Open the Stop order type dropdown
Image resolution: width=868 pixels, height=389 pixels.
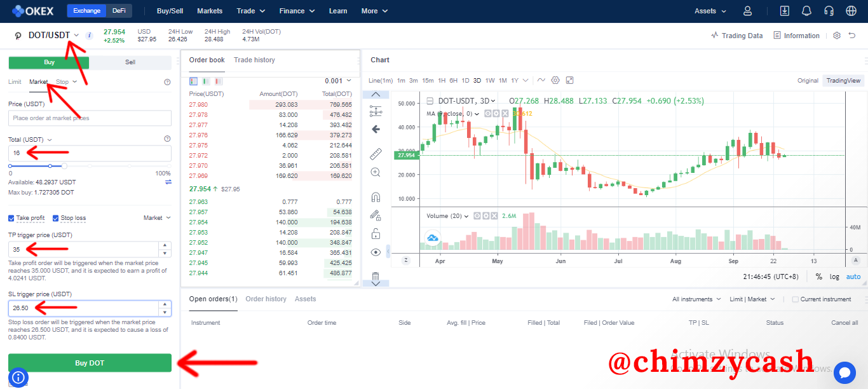pos(66,82)
